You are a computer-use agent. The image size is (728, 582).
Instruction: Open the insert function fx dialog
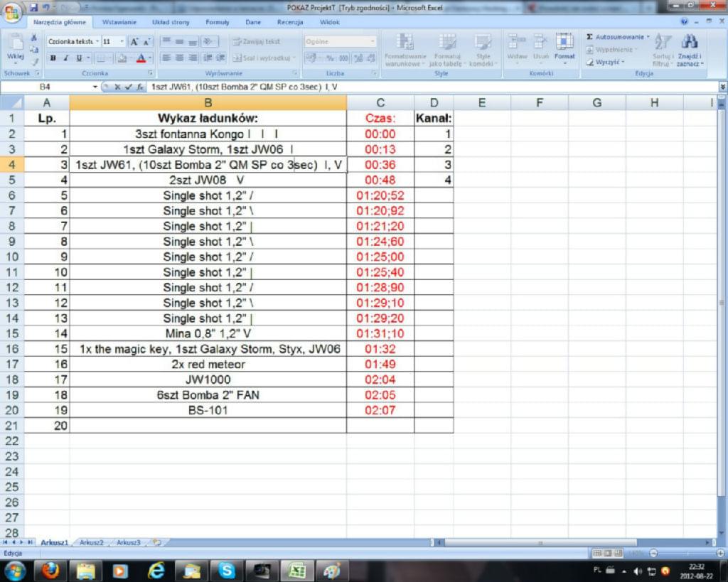(x=140, y=87)
